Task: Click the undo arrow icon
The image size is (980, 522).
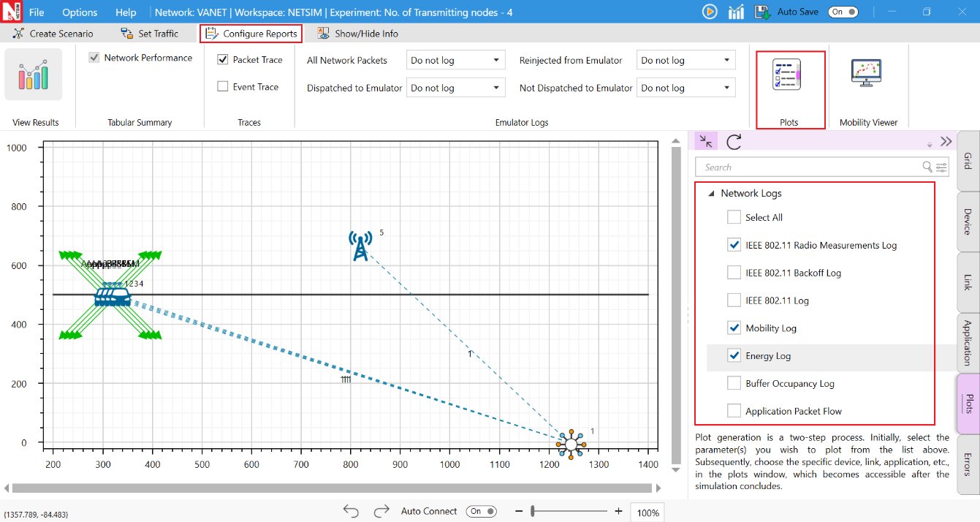Action: [351, 511]
